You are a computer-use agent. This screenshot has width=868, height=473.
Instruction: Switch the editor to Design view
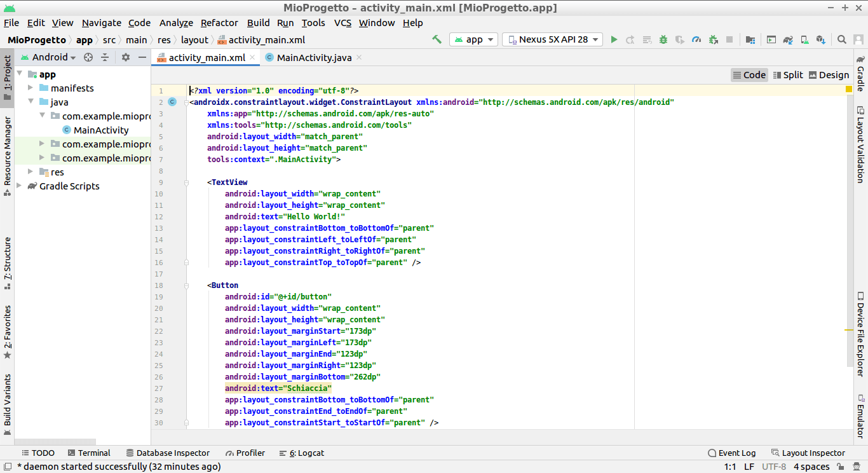tap(829, 74)
